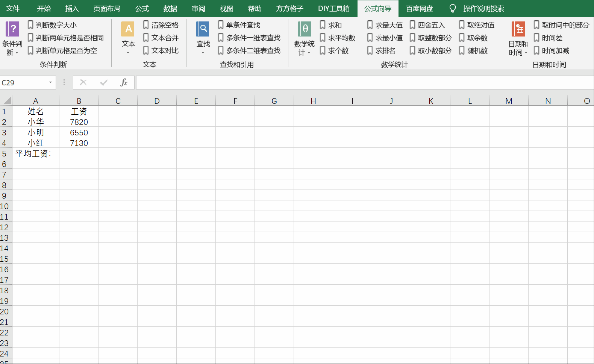Click the insert function fx icon

click(124, 82)
